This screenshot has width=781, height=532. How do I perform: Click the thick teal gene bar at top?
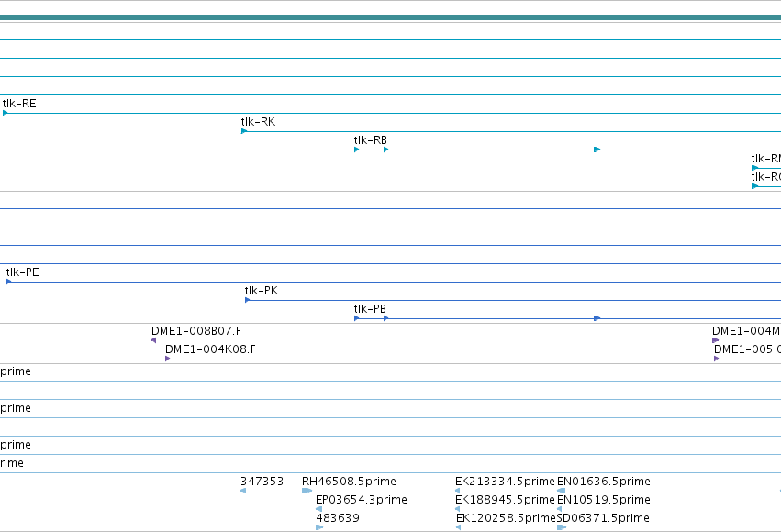coord(391,17)
